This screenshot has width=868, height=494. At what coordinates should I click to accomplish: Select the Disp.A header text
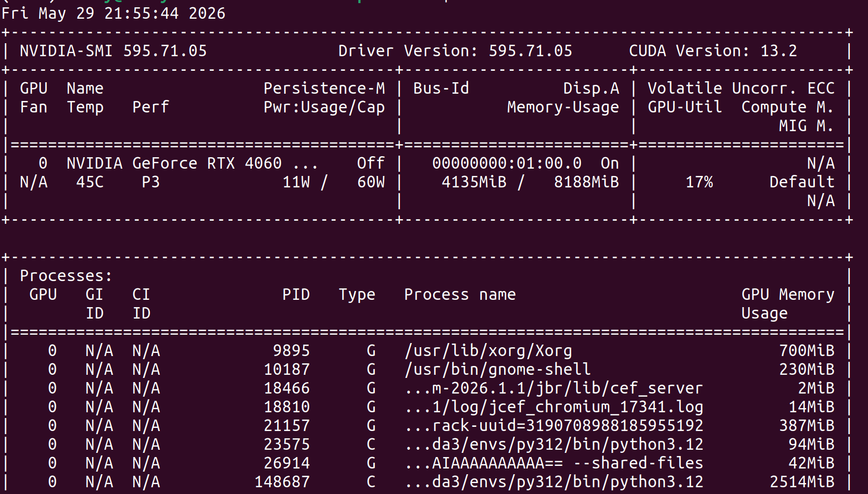[x=591, y=88]
